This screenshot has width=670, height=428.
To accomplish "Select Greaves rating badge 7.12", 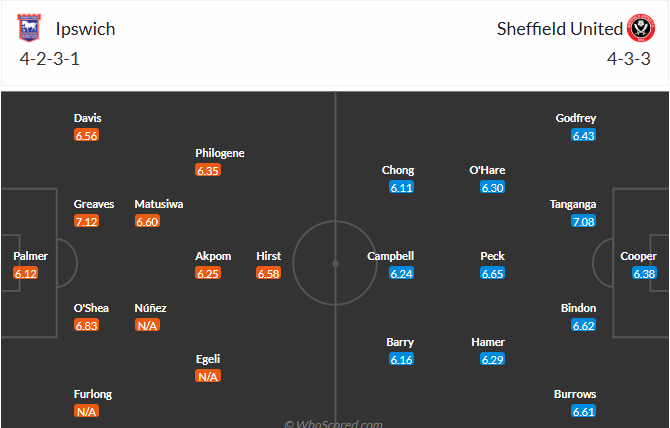I will 86,221.
